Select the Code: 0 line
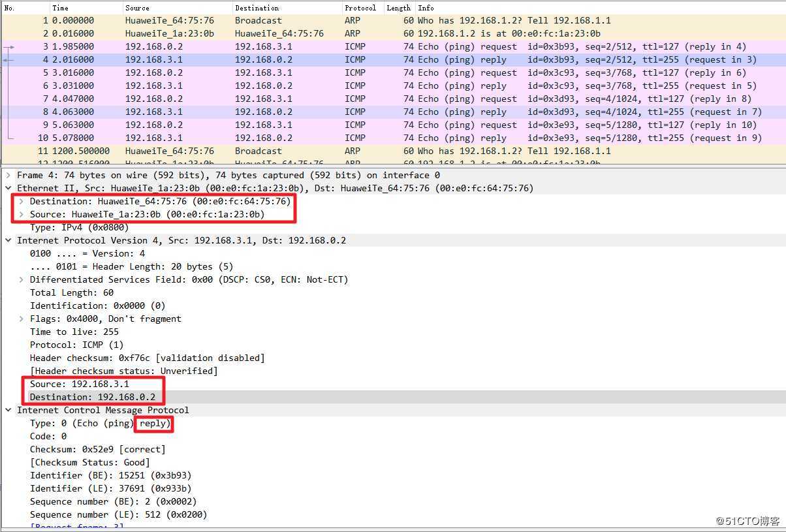786x532 pixels. tap(48, 436)
